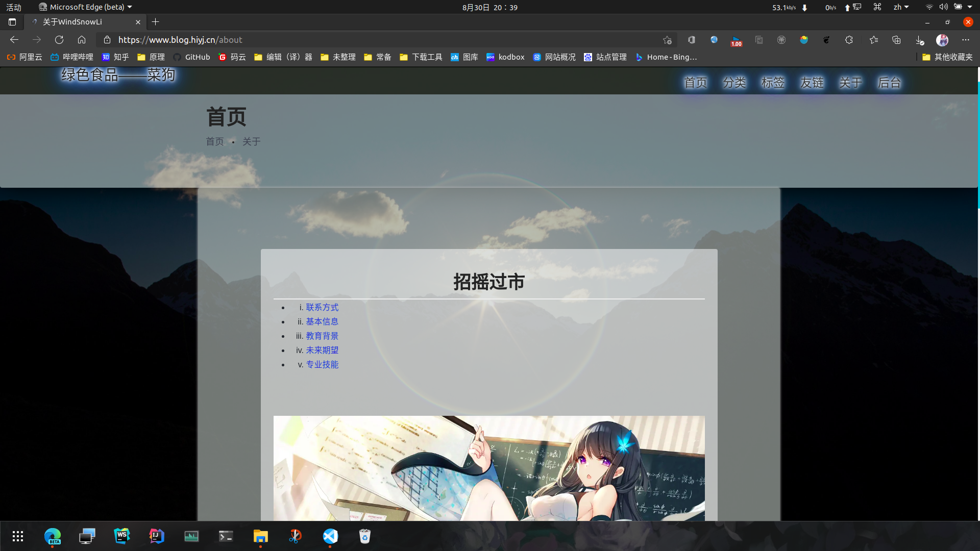Screen dimensions: 980x551
Task: Jump to the 专业技能 section
Action: pos(322,364)
